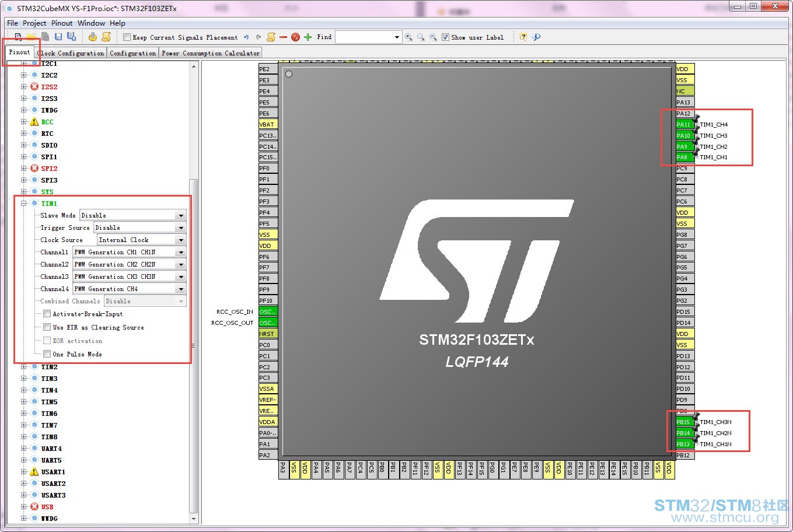Viewport: 793px width, 532px height.
Task: Click the NRST pin on the chip
Action: pos(268,334)
